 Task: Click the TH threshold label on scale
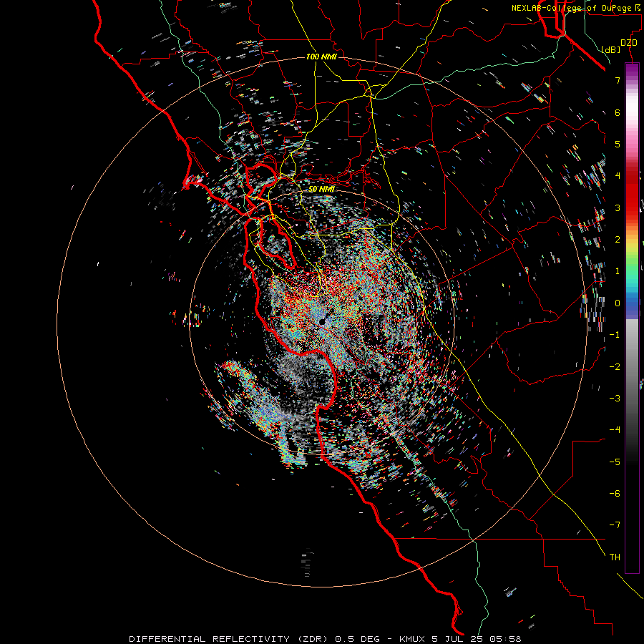[x=615, y=557]
